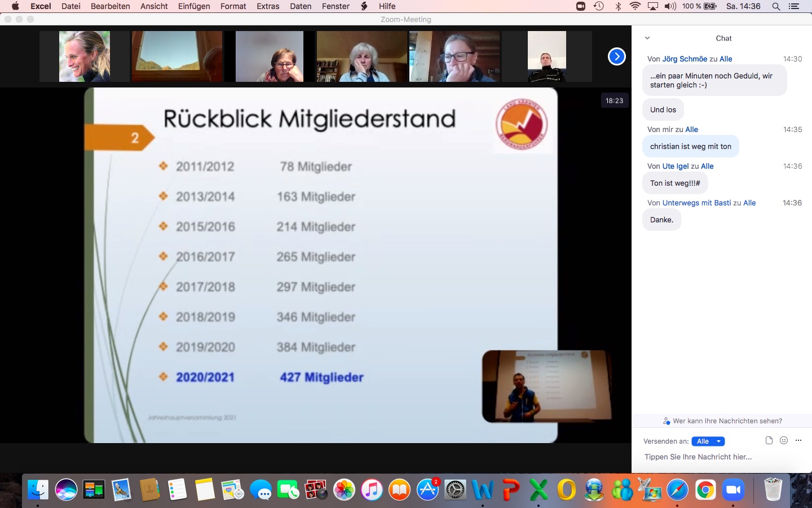Click the Zoom camera icon in menu bar
The image size is (812, 508).
click(x=581, y=6)
